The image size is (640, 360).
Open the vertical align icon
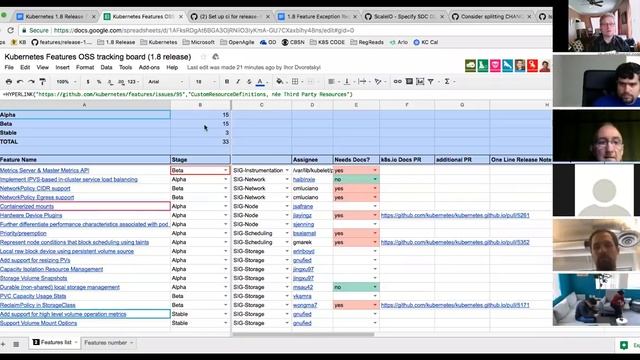click(x=347, y=82)
